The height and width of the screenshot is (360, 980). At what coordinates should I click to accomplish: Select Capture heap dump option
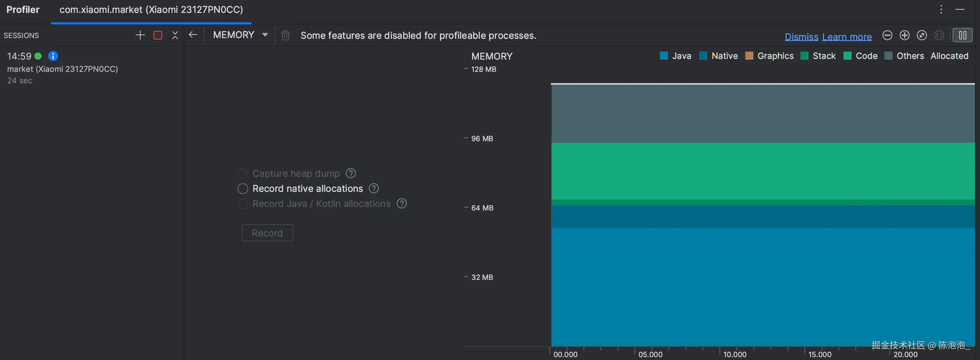tap(243, 174)
